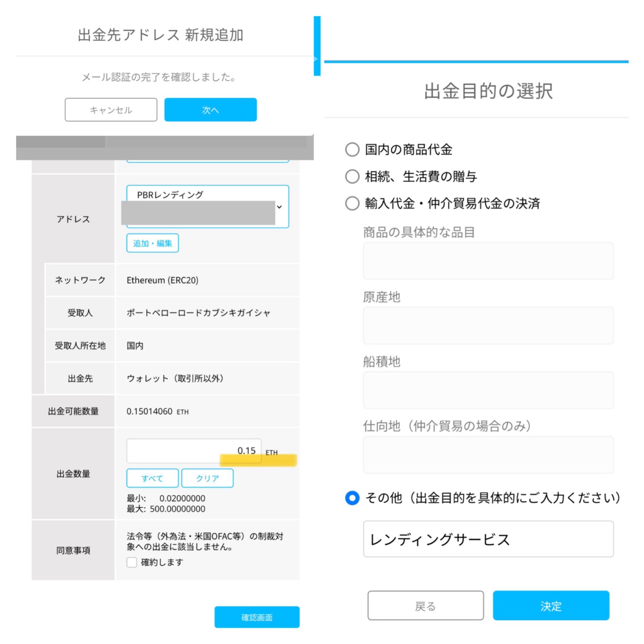The height and width of the screenshot is (644, 644).
Task: Choose 輸入代金・仲介貿易代金の決済 radio button
Action: [x=352, y=204]
